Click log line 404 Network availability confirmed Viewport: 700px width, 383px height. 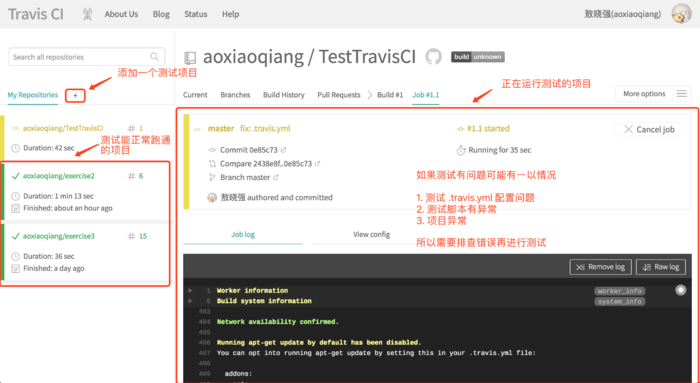(278, 322)
